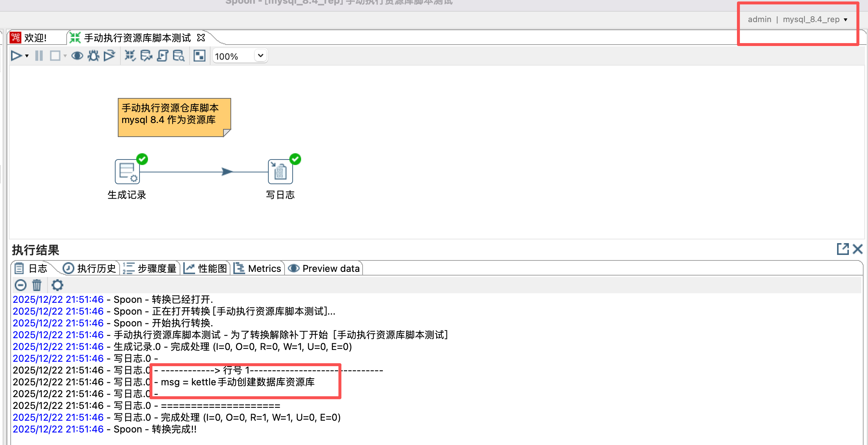Viewport: 868px width, 445px height.
Task: Click the yellow note on the canvas
Action: point(174,117)
